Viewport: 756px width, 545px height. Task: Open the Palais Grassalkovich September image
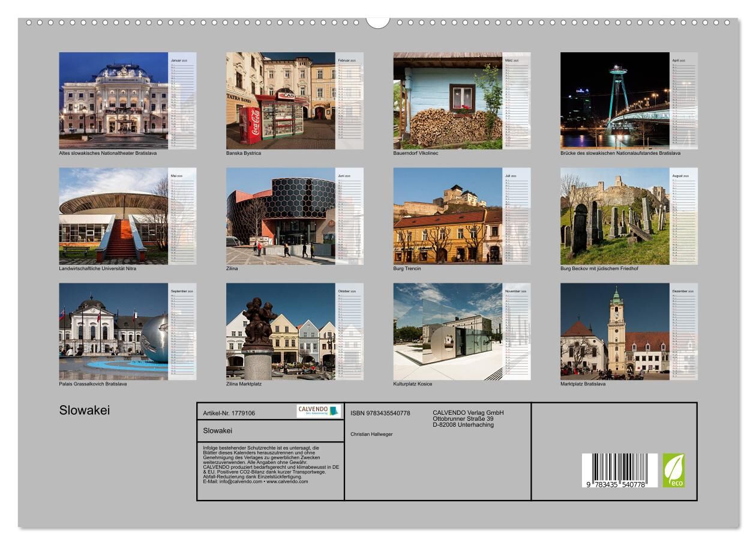pyautogui.click(x=113, y=331)
